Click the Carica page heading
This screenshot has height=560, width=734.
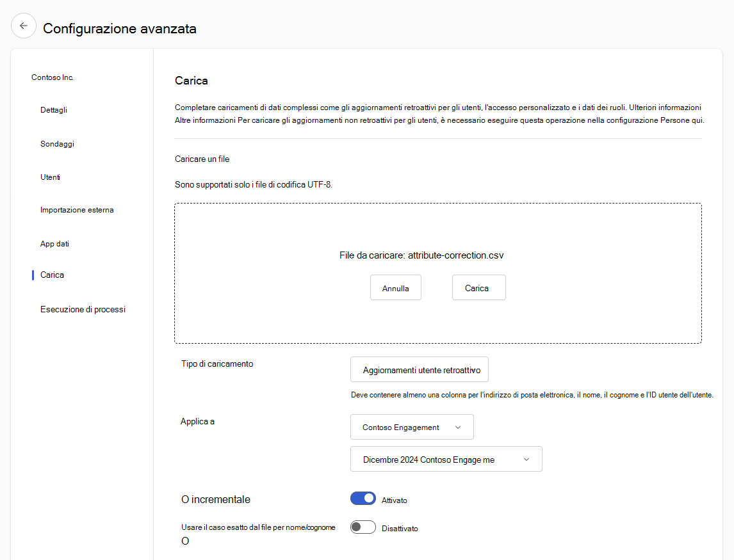[x=192, y=81]
